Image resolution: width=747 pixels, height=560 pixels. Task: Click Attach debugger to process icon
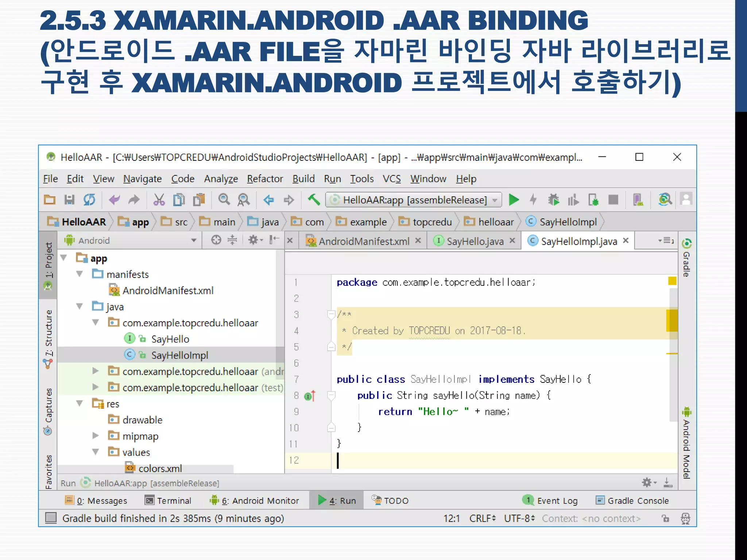coord(593,200)
